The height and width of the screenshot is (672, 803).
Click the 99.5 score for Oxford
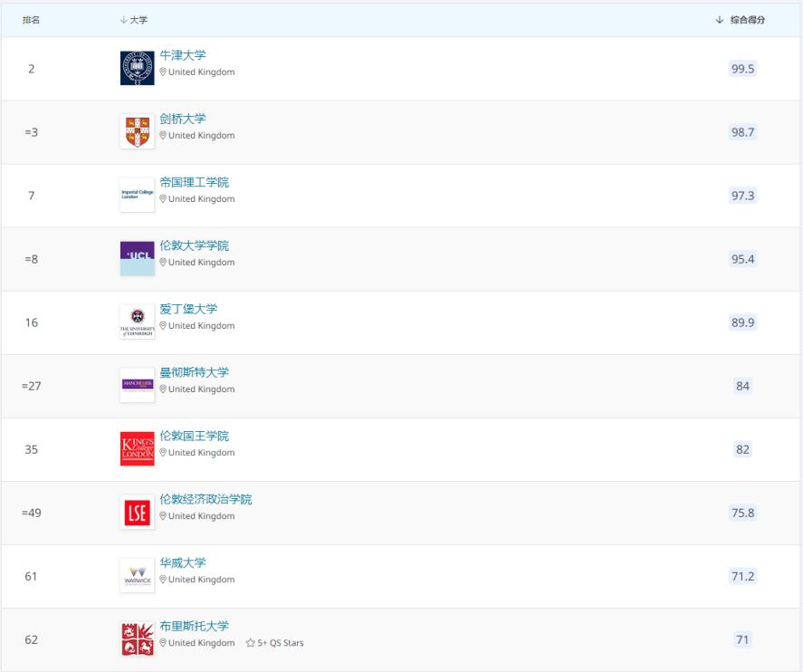tap(742, 69)
